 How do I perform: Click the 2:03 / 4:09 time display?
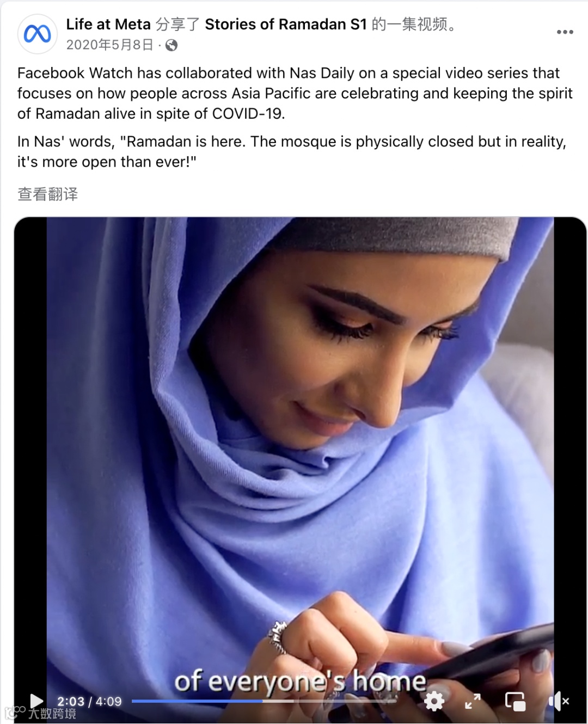pos(89,701)
